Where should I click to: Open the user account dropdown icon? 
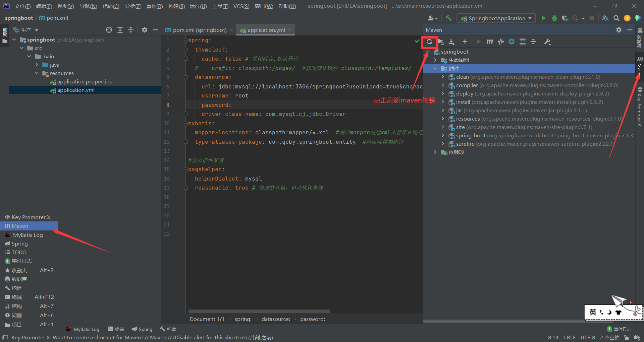pyautogui.click(x=433, y=18)
